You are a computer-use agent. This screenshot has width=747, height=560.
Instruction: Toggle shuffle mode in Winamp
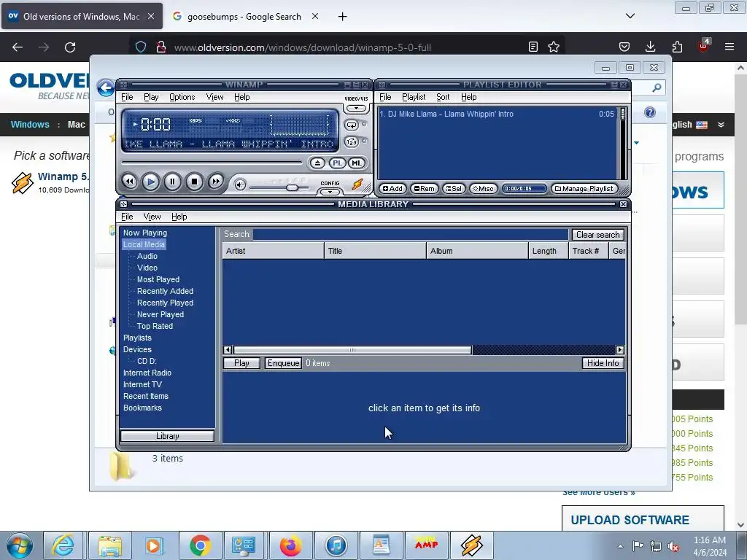pyautogui.click(x=352, y=142)
